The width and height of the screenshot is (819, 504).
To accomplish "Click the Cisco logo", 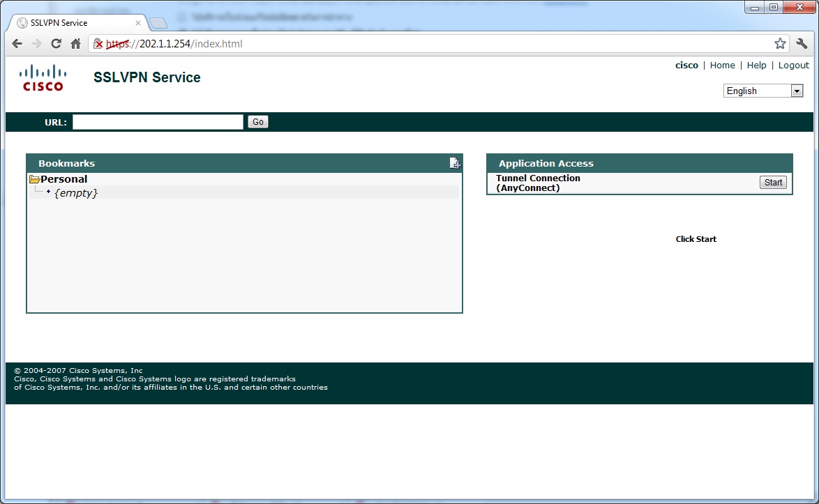I will click(43, 78).
